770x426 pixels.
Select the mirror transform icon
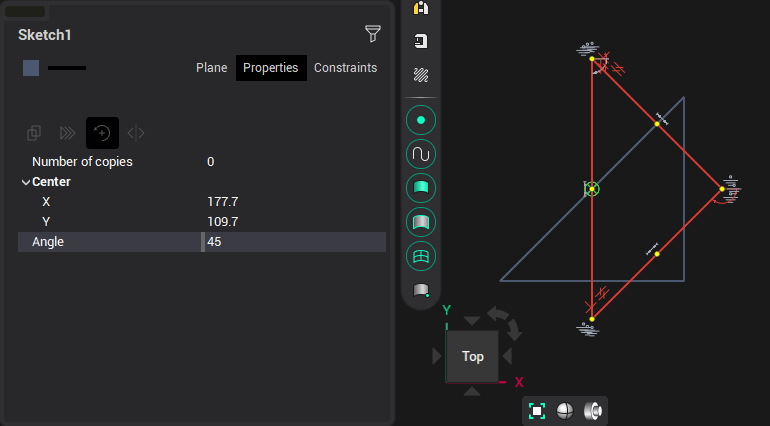(x=136, y=133)
